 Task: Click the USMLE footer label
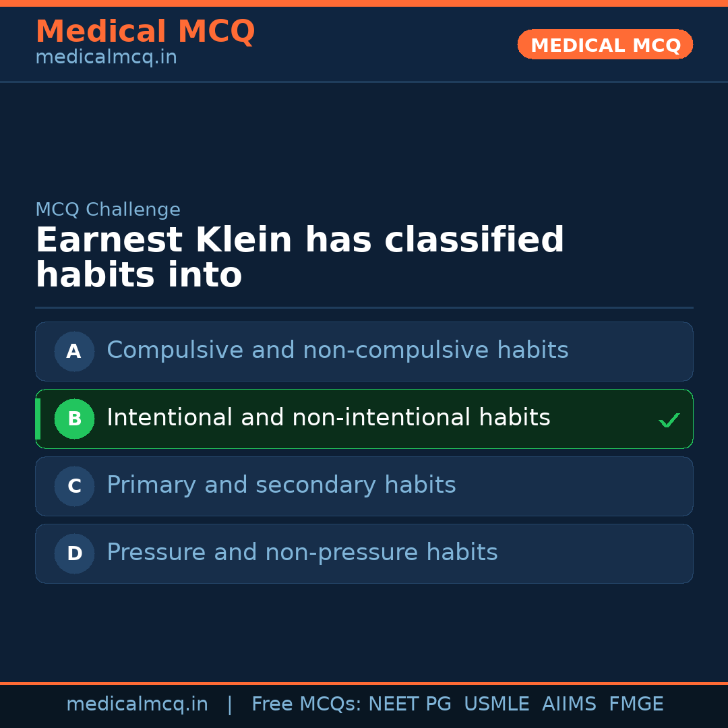point(496,704)
